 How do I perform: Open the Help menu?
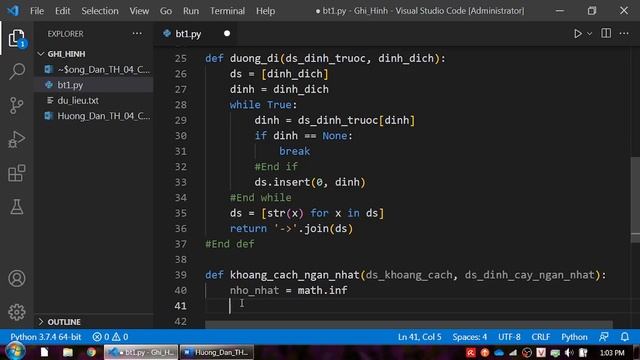(265, 11)
